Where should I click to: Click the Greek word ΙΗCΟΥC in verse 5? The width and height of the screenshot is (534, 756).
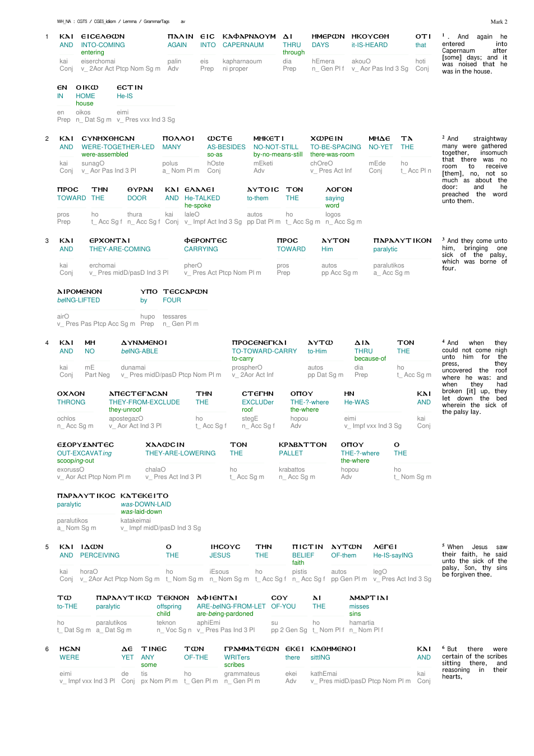[225, 547]
